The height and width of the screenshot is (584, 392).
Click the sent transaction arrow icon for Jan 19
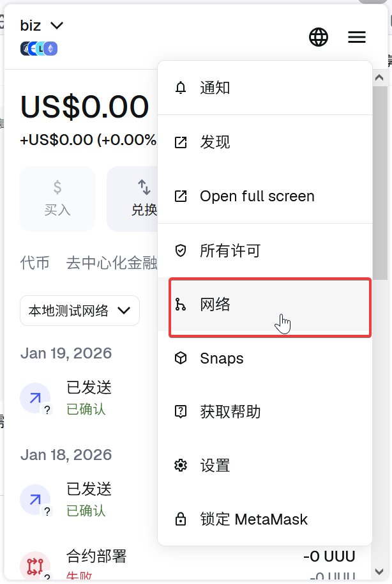click(x=35, y=397)
